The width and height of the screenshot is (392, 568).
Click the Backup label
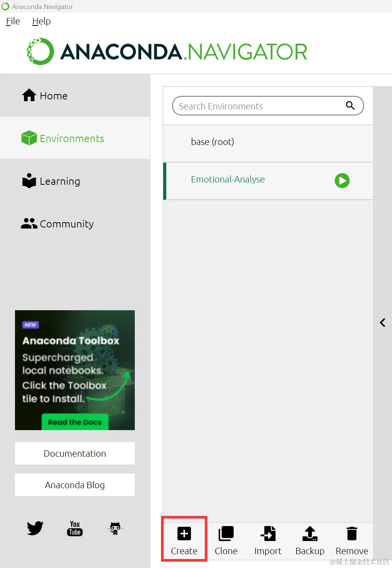pos(310,551)
